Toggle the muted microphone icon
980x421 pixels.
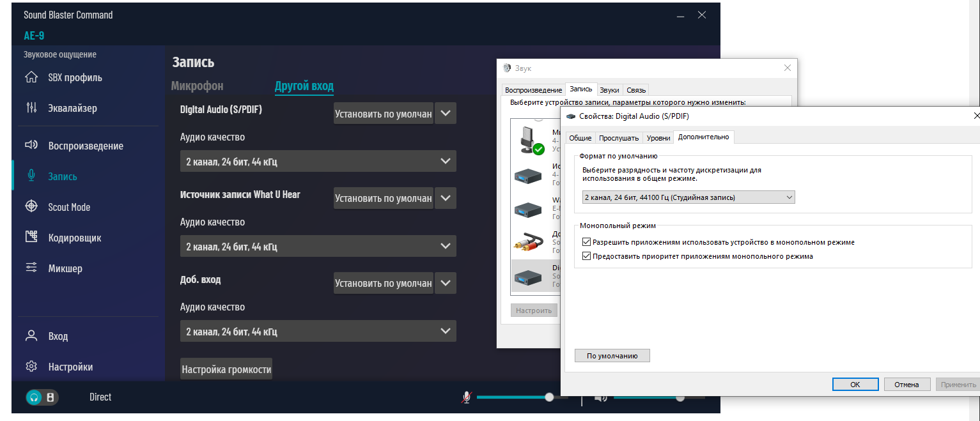[467, 397]
